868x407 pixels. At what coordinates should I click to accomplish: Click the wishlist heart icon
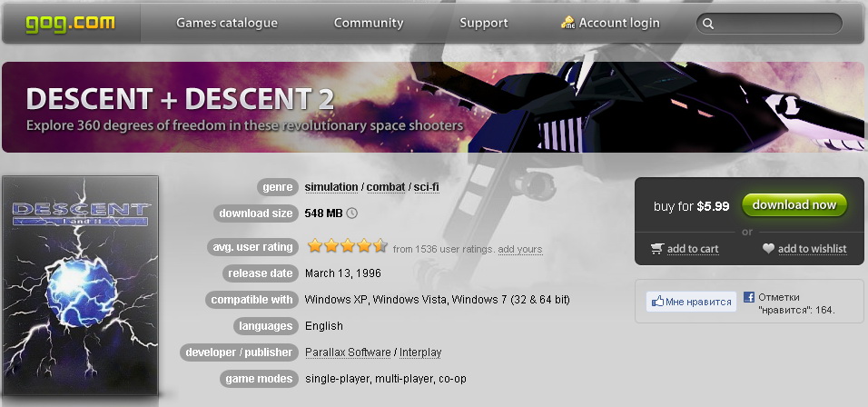[x=768, y=249]
